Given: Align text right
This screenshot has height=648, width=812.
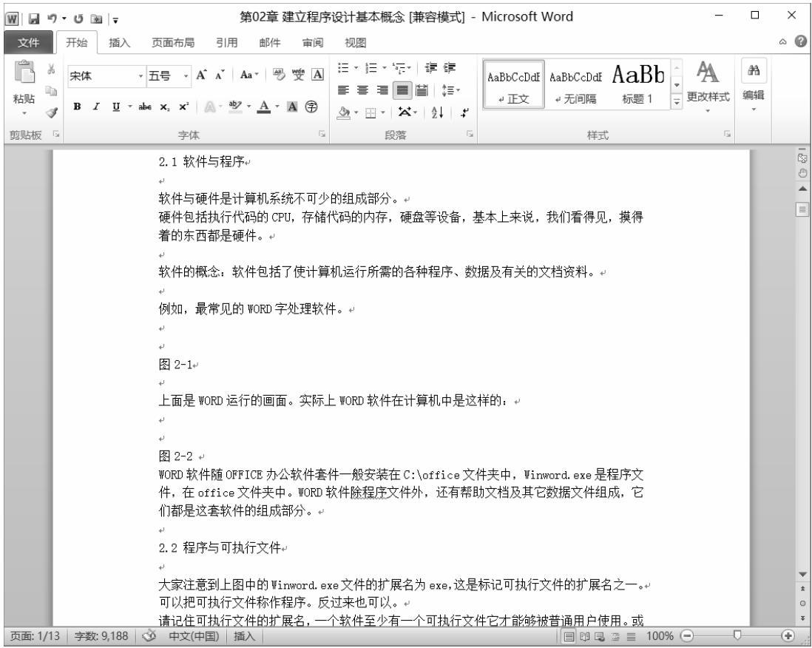Looking at the screenshot, I should (x=382, y=90).
